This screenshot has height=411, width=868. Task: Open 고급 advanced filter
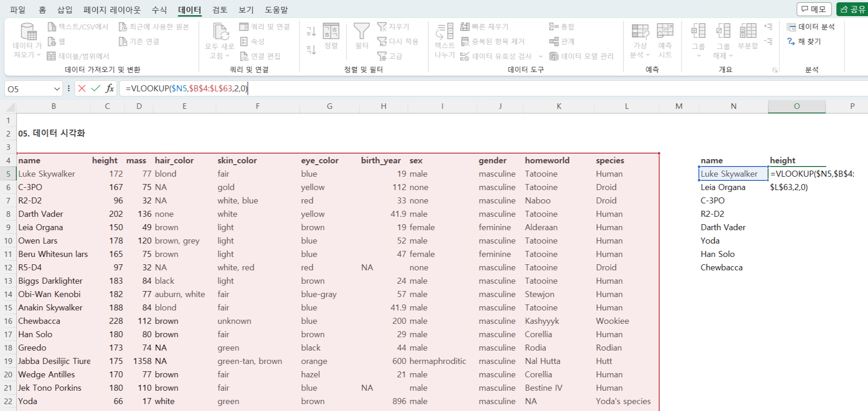click(389, 56)
